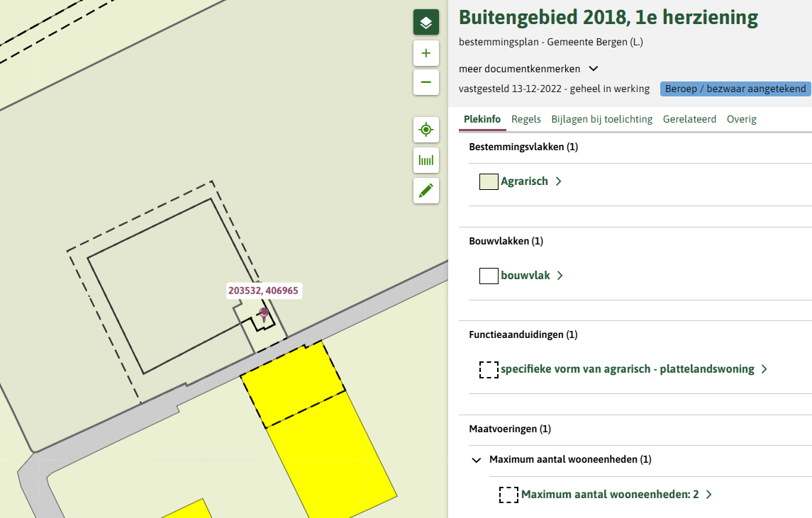Click dashed icon for Maximum aantal wooneenheden: 2
Screen dimensions: 812x518
(x=508, y=495)
